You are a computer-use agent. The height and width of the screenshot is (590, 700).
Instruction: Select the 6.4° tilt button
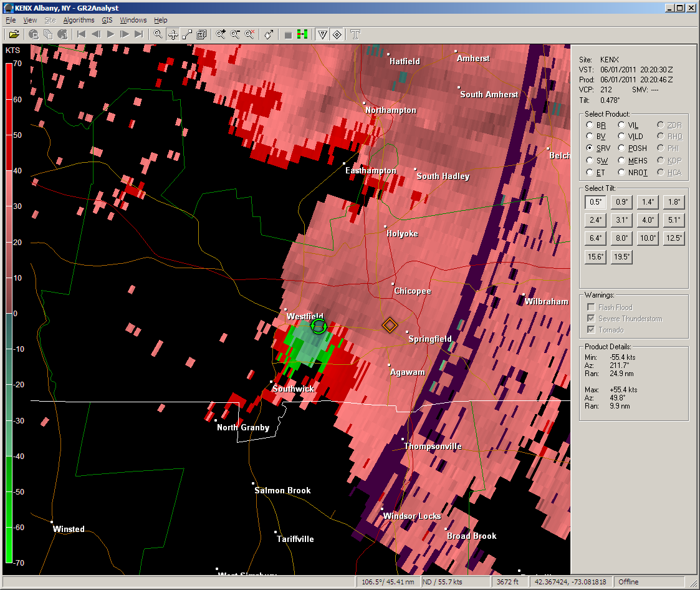[595, 238]
